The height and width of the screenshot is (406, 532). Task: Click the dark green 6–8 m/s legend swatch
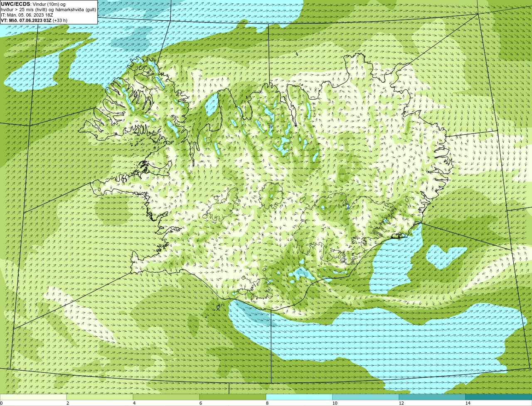coord(233,397)
